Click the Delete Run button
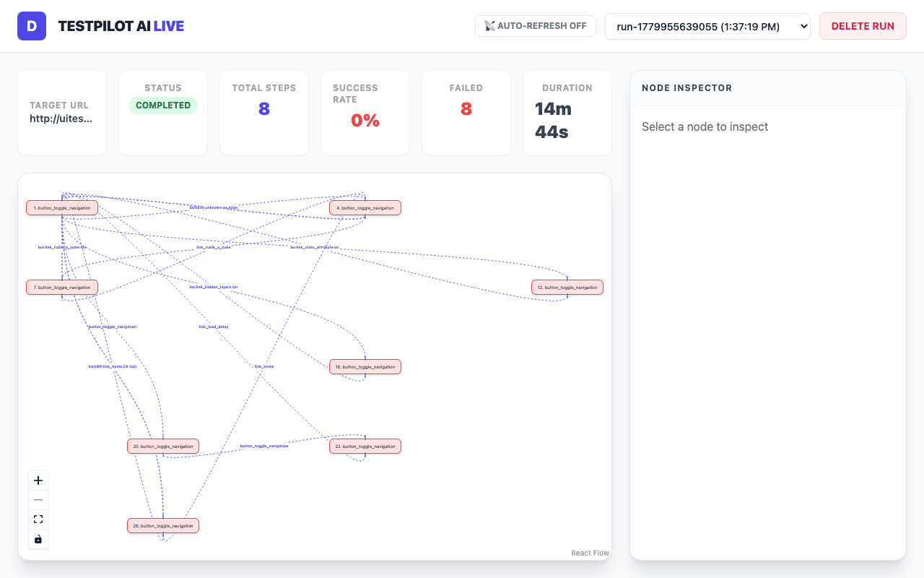The image size is (924, 578). tap(863, 26)
